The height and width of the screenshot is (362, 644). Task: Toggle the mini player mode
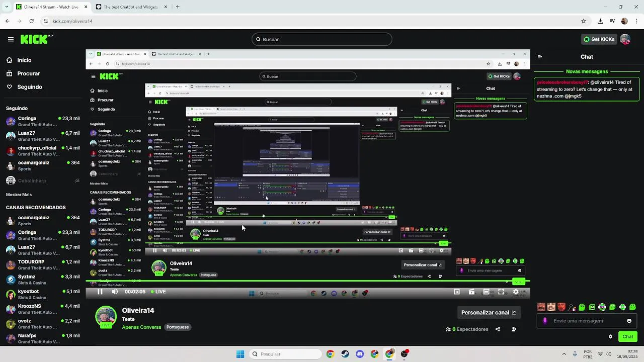tap(457, 292)
